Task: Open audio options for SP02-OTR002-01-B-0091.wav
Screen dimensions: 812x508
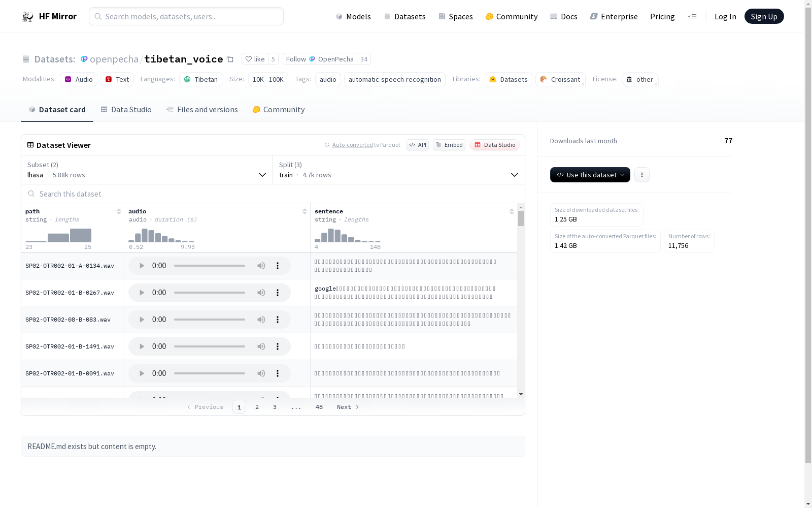Action: coord(278,373)
